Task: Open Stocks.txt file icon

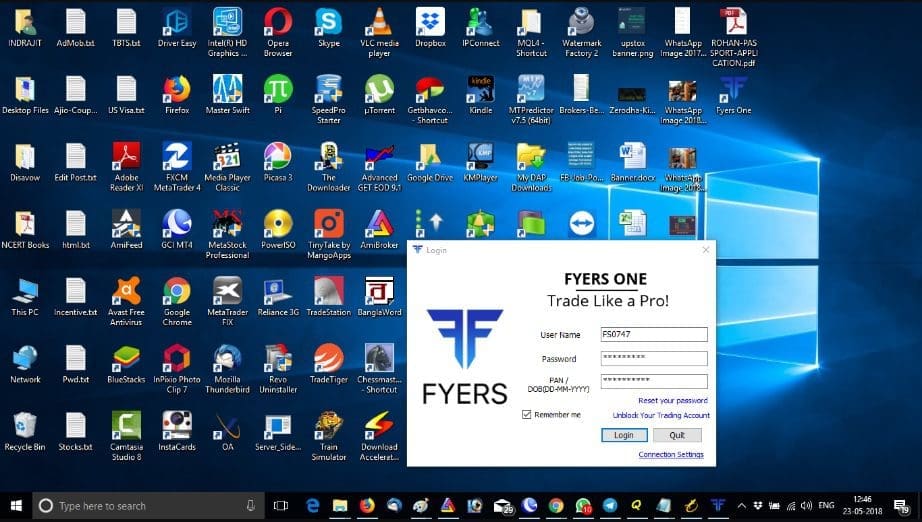Action: tap(76, 432)
